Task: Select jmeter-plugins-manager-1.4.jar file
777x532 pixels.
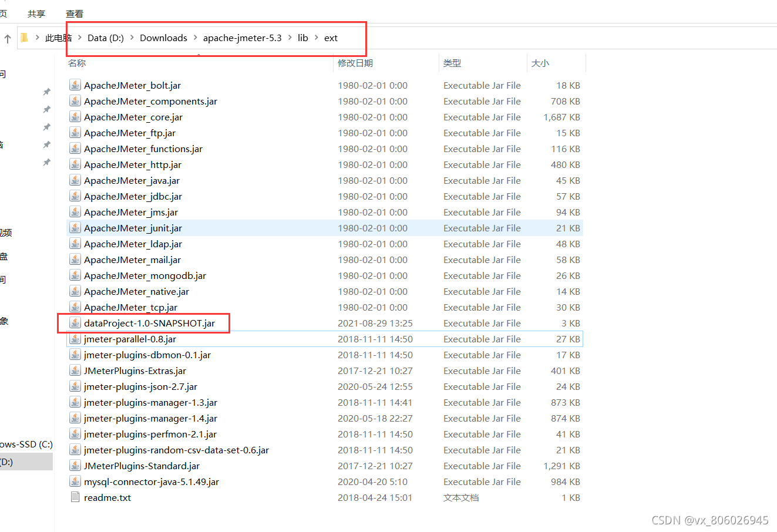Action: [150, 418]
